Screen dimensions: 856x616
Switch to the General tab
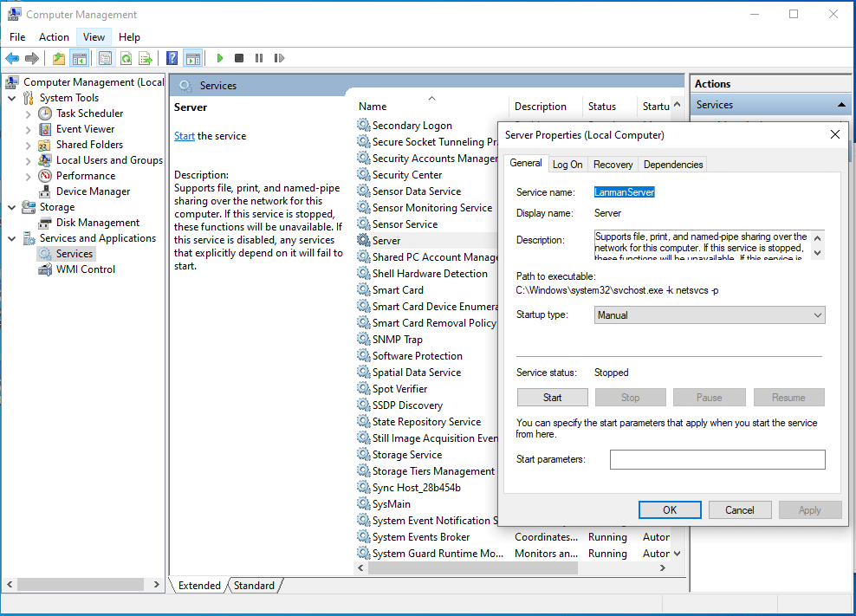coord(526,163)
